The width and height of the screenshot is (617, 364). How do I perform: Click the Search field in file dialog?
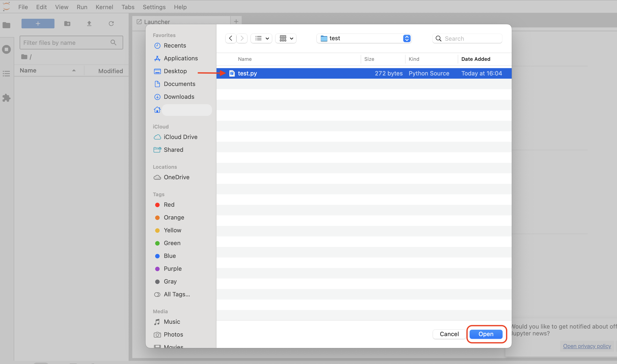coord(467,38)
